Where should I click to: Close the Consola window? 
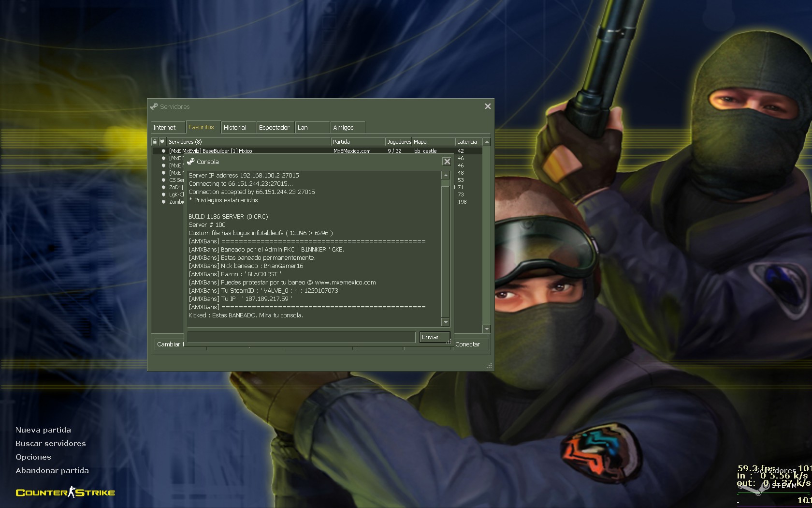[x=447, y=162]
